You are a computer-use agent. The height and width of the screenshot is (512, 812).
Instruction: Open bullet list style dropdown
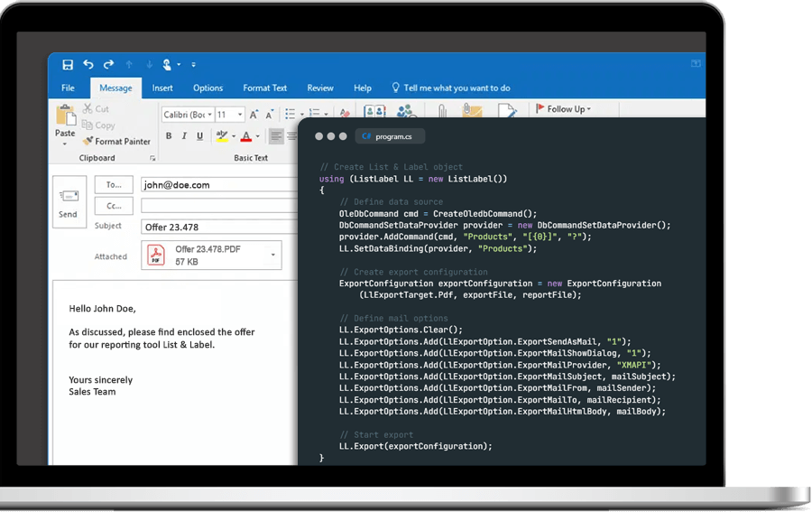point(302,115)
